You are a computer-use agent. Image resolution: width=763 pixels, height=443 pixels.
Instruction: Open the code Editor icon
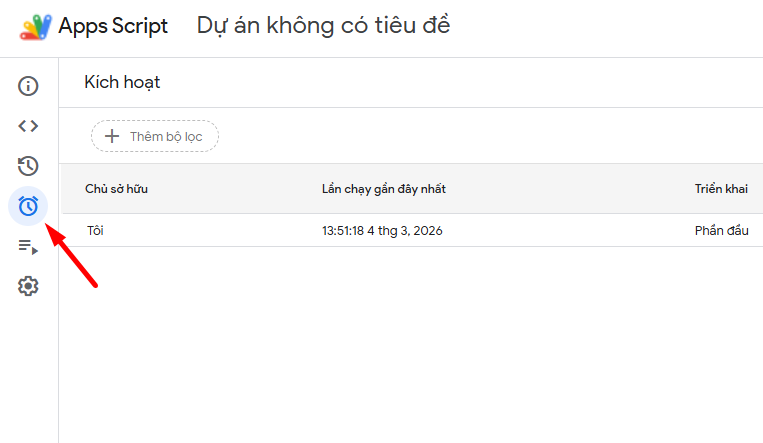28,126
